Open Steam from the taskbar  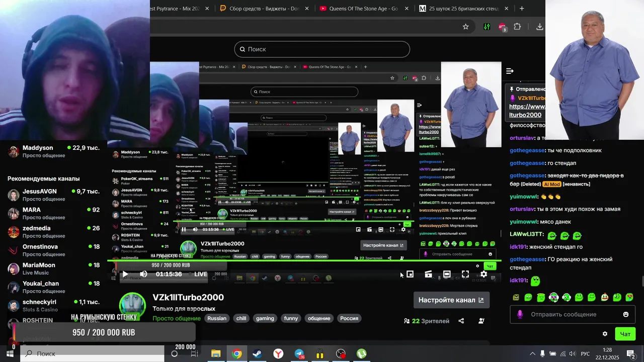257,353
